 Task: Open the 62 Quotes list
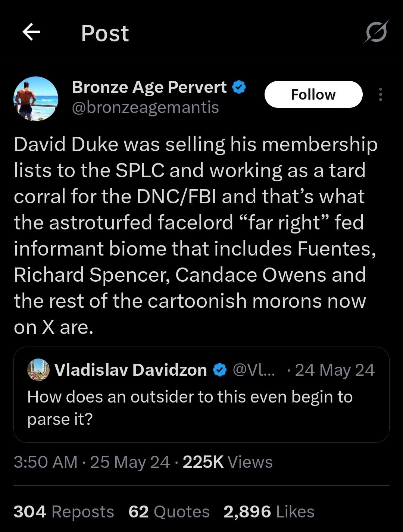[169, 511]
